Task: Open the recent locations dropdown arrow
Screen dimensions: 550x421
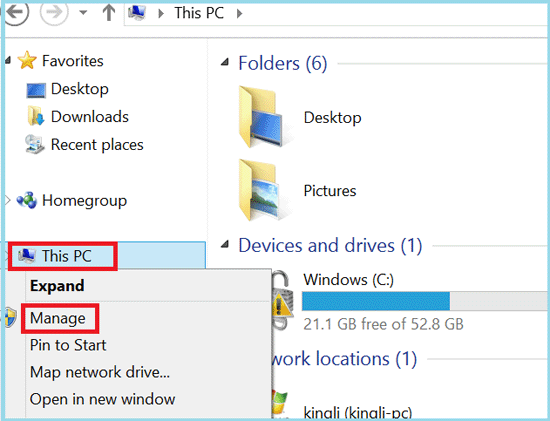Action: (x=83, y=13)
